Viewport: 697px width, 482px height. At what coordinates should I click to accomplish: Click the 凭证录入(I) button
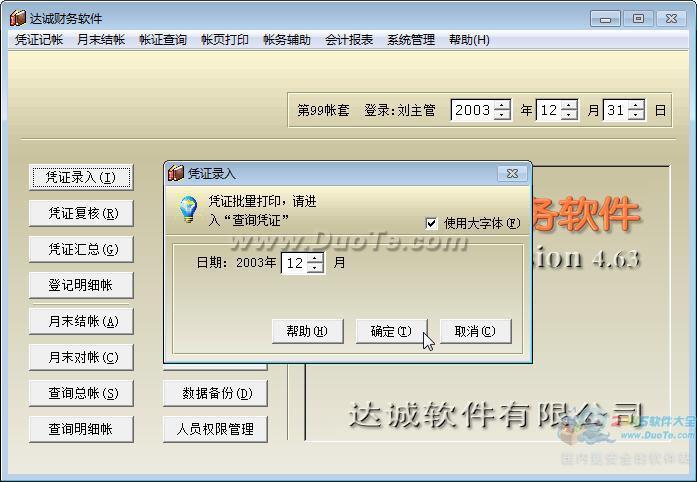click(x=81, y=177)
